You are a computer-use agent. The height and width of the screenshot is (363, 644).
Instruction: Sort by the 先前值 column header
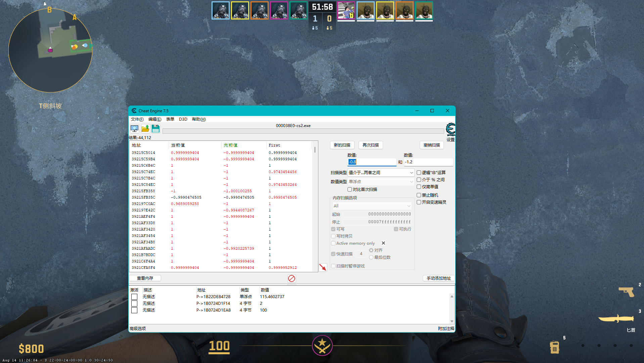point(243,145)
